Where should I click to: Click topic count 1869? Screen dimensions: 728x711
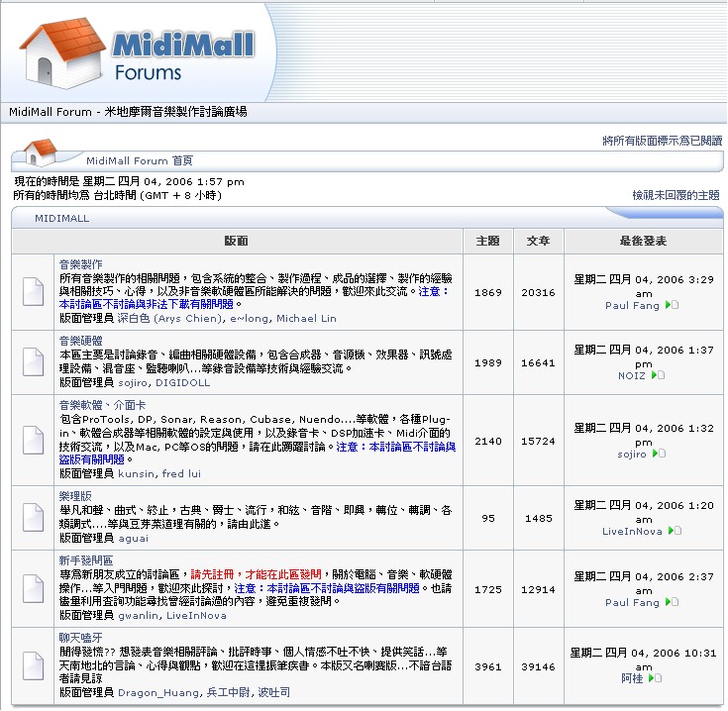(488, 292)
